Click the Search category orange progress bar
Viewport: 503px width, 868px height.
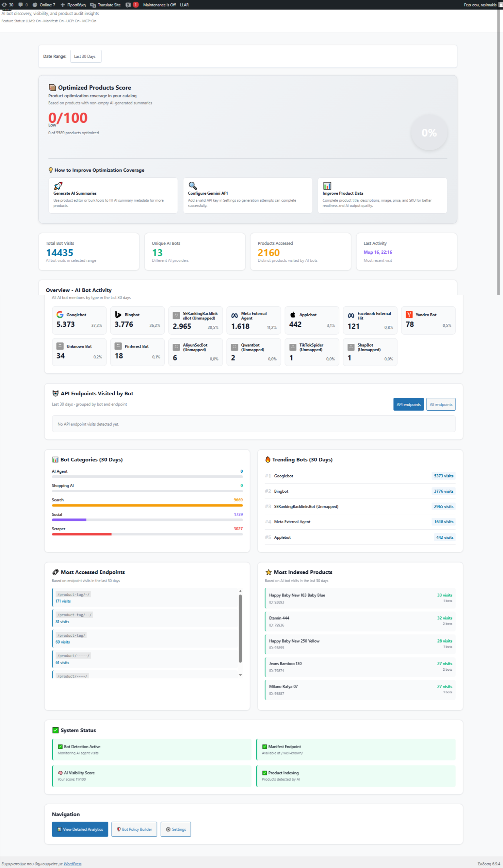147,505
